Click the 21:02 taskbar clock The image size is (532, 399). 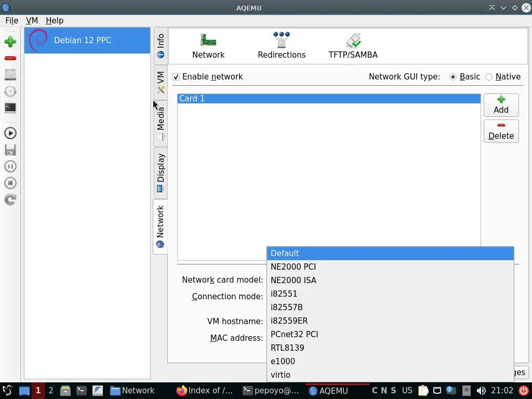point(502,391)
